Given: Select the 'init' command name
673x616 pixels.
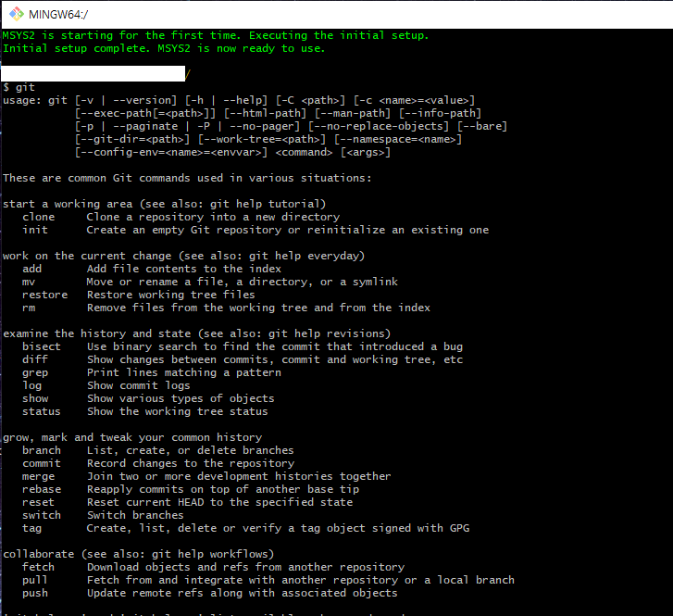Looking at the screenshot, I should tap(35, 230).
